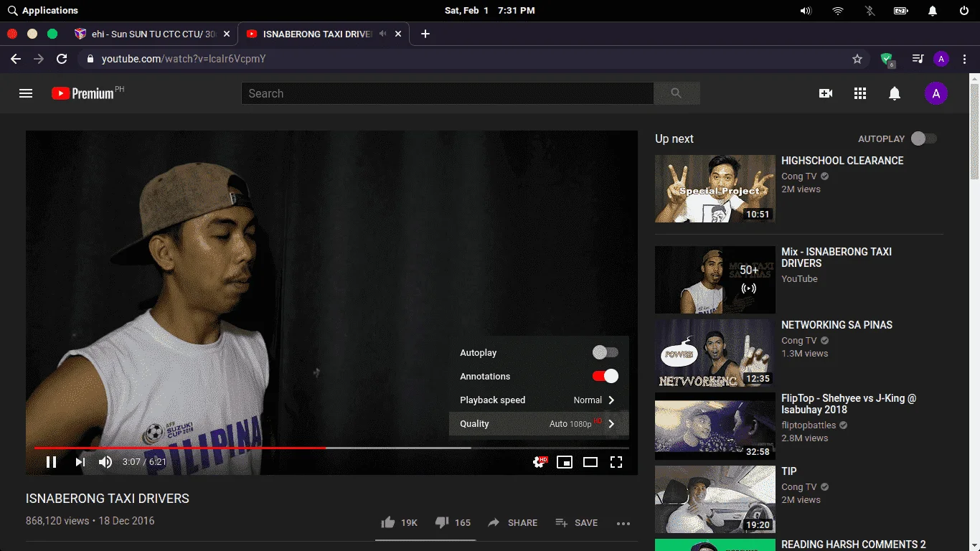Viewport: 980px width, 551px height.
Task: Click the browser address bar URL
Action: pos(184,59)
